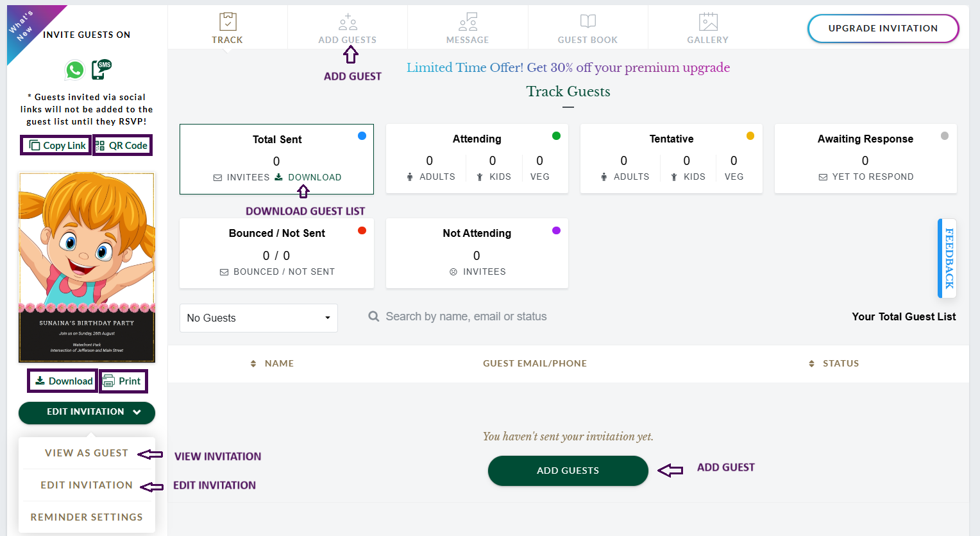980x536 pixels.
Task: Click the invitation card thumbnail
Action: coord(87,267)
